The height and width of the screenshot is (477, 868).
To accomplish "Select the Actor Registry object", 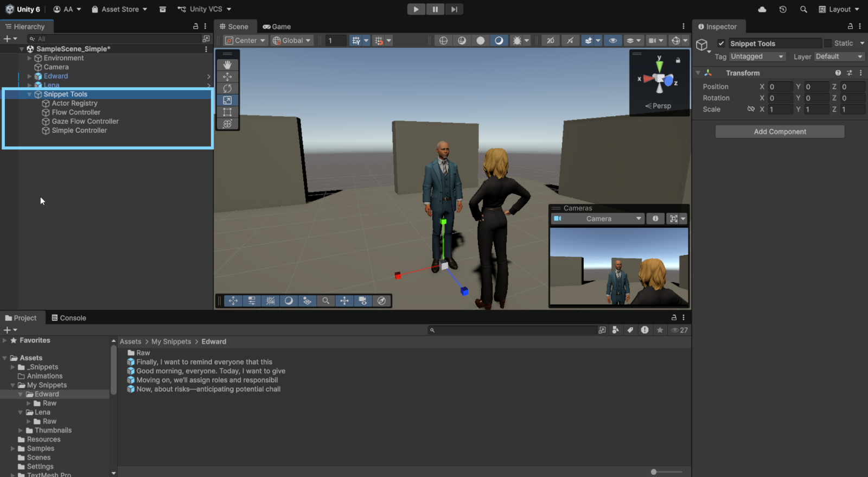I will 74,104.
